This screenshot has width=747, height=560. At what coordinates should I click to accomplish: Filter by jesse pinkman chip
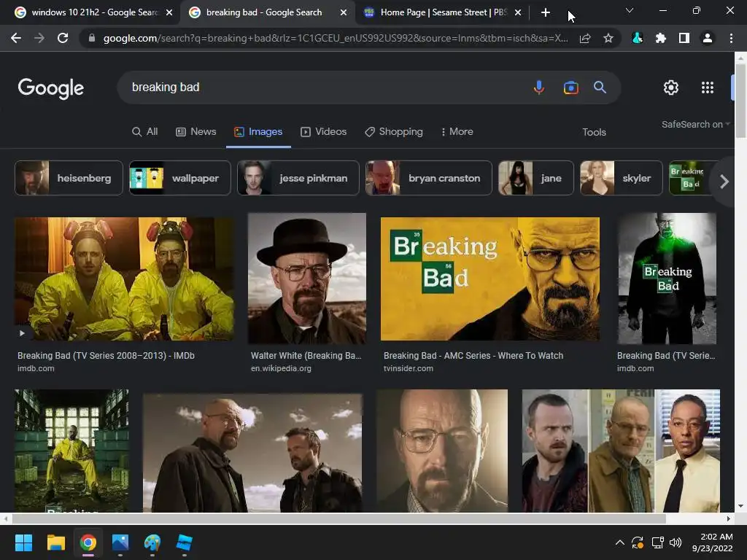pos(298,178)
